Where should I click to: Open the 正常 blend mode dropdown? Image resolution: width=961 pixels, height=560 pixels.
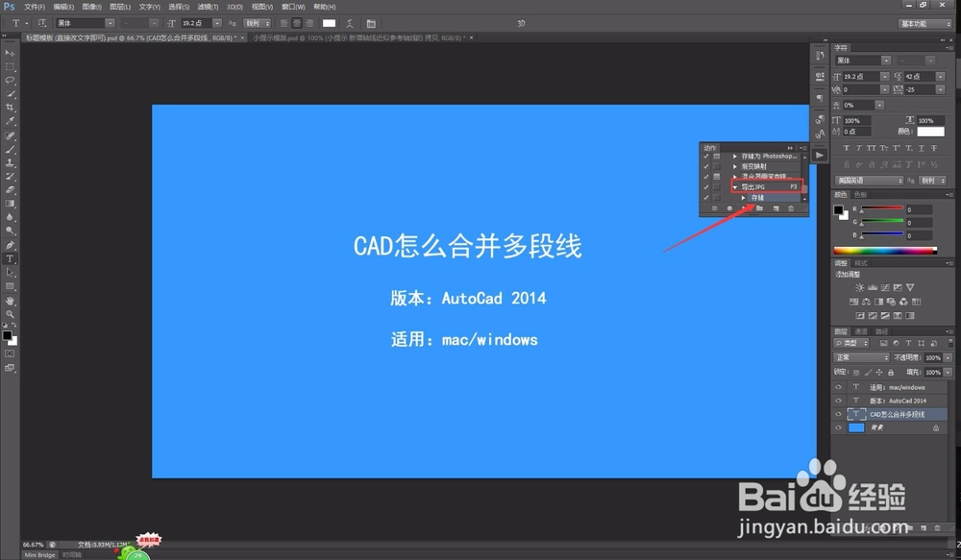pos(861,357)
